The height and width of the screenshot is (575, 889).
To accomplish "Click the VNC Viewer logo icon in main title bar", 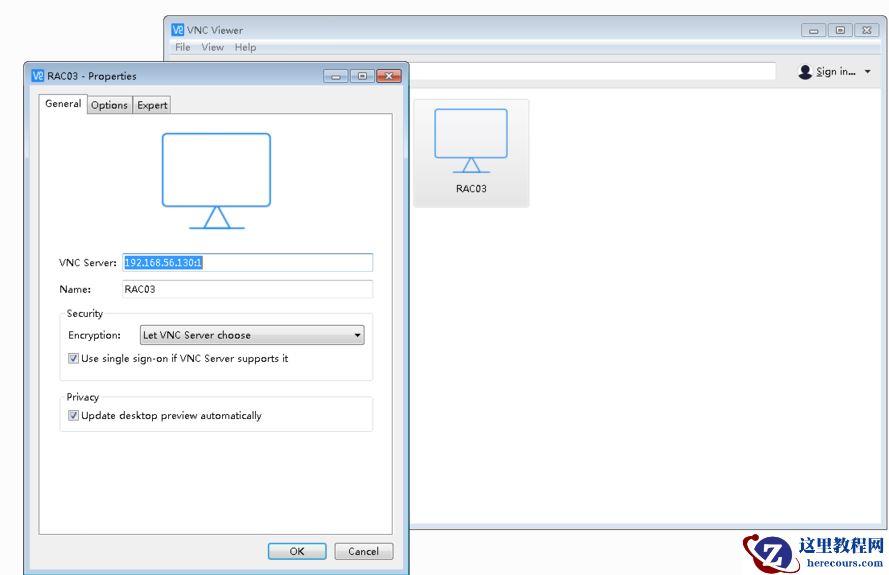I will [x=177, y=29].
